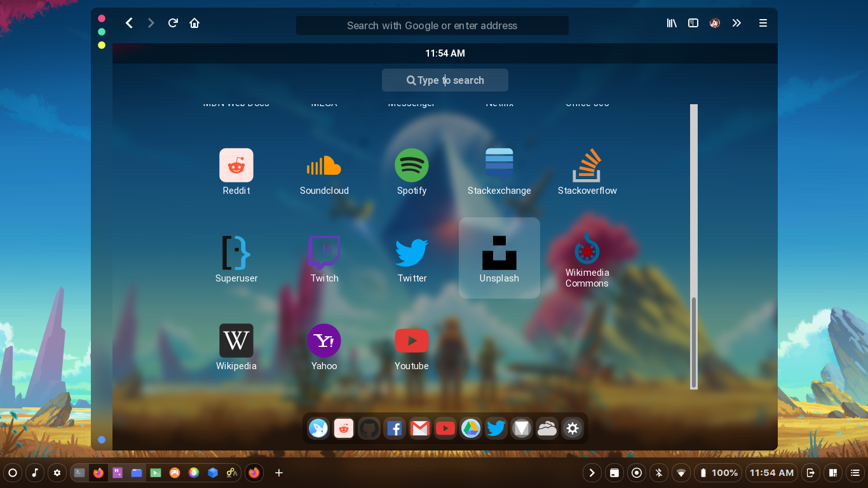
Task: Open the Twitter shortcut in the bottom dock
Action: 496,428
